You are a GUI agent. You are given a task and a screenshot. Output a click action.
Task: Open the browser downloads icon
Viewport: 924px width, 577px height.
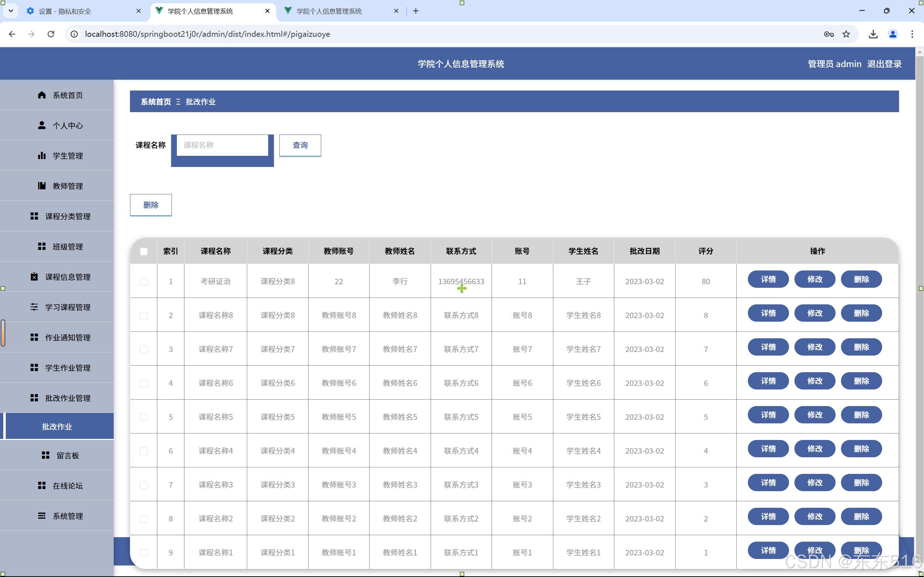873,34
